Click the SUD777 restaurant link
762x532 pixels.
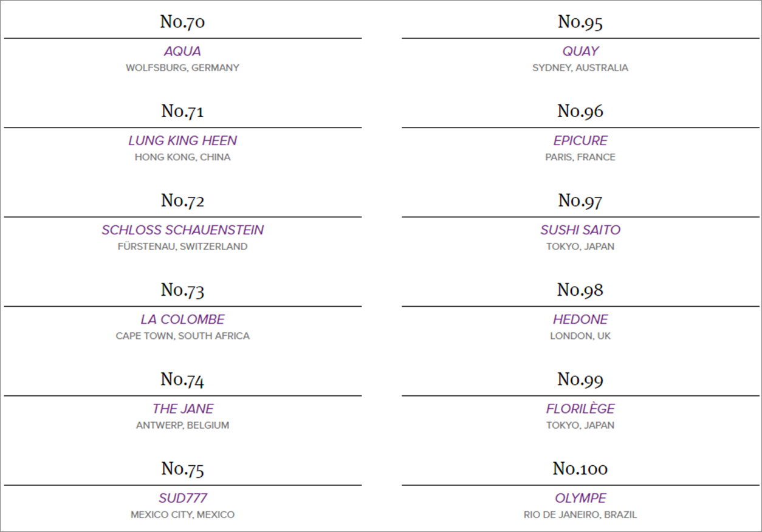(x=182, y=498)
